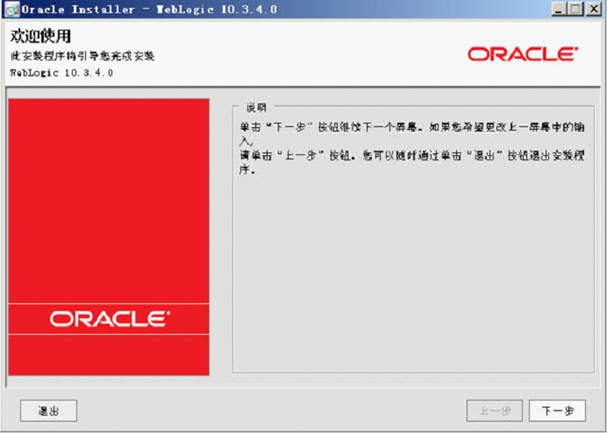Minimize the Oracle Installer window
Image resolution: width=607 pixels, height=433 pixels.
click(x=560, y=9)
